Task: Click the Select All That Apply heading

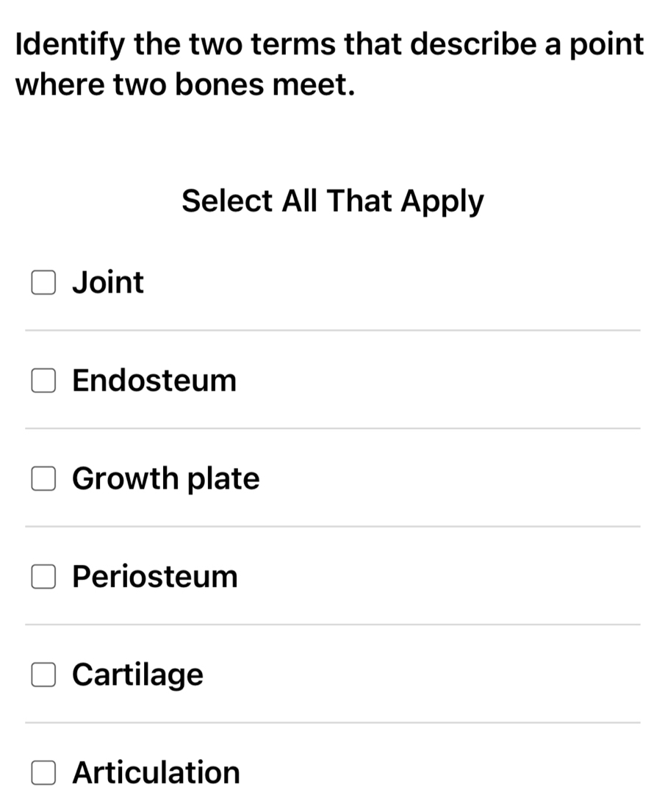Action: coord(332,200)
